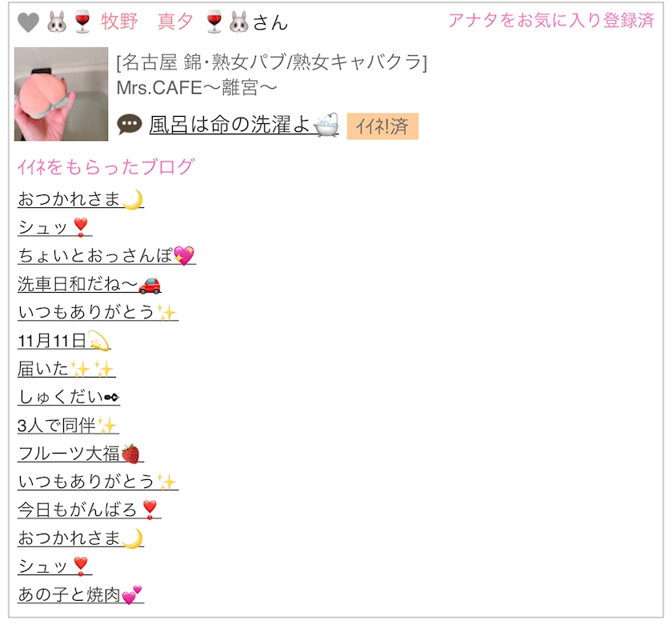Open ちょいとおっさんぽ blog link
The image size is (672, 624).
click(x=106, y=255)
